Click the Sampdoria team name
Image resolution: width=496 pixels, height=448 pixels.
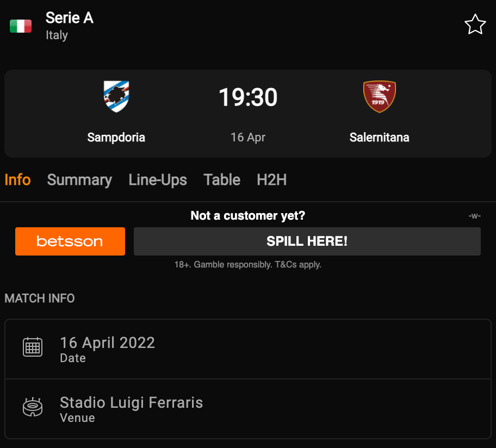click(x=116, y=137)
